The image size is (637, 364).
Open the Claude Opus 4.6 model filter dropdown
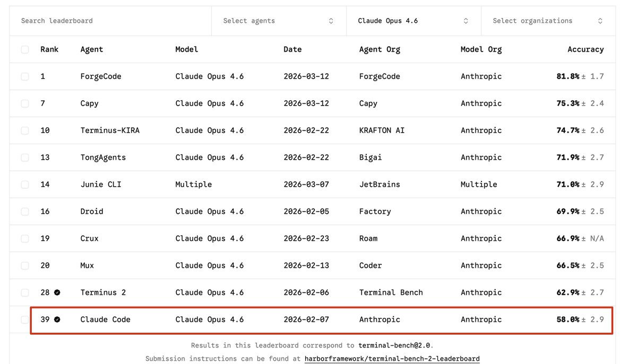(x=414, y=21)
